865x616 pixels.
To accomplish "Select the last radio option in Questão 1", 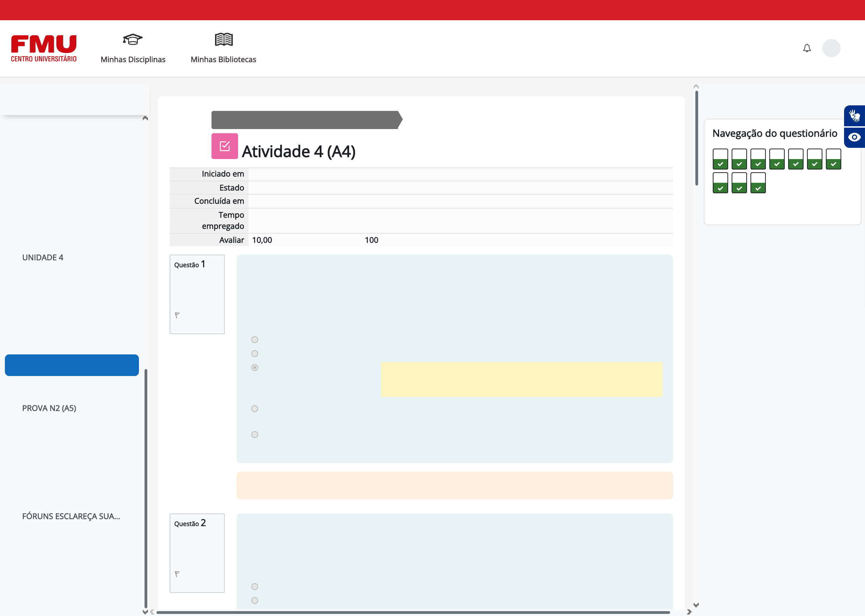I will tap(255, 434).
